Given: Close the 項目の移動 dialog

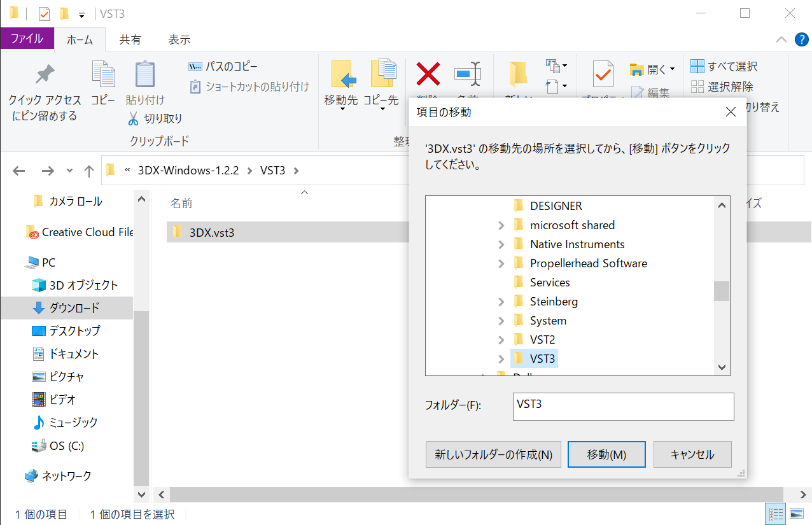Looking at the screenshot, I should pos(731,112).
